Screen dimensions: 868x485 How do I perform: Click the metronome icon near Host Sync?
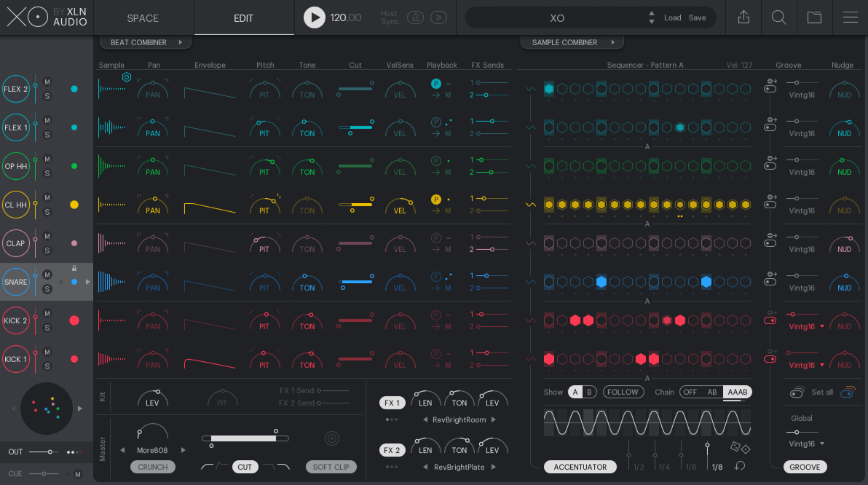click(x=415, y=17)
